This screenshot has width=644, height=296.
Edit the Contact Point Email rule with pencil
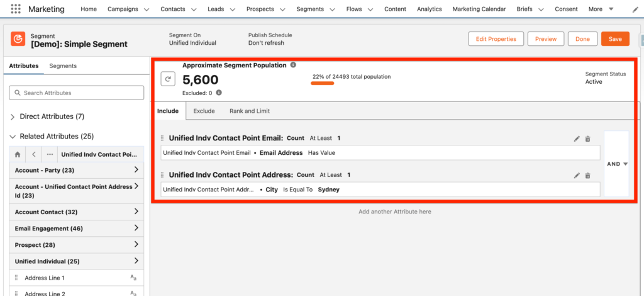point(577,139)
